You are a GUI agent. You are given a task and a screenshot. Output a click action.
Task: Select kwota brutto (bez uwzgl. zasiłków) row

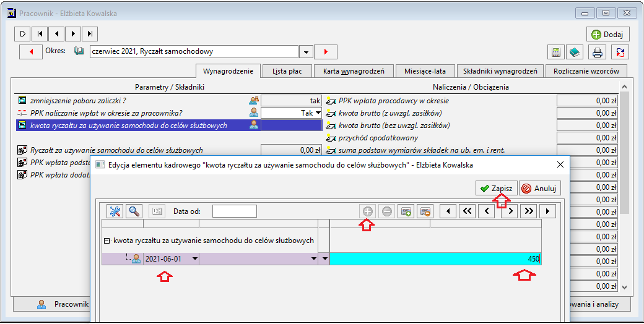(471, 125)
